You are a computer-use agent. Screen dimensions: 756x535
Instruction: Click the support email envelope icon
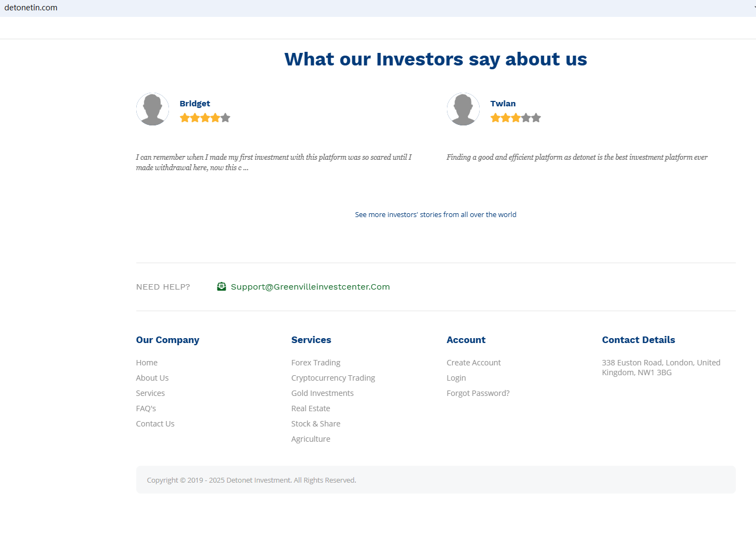click(221, 287)
